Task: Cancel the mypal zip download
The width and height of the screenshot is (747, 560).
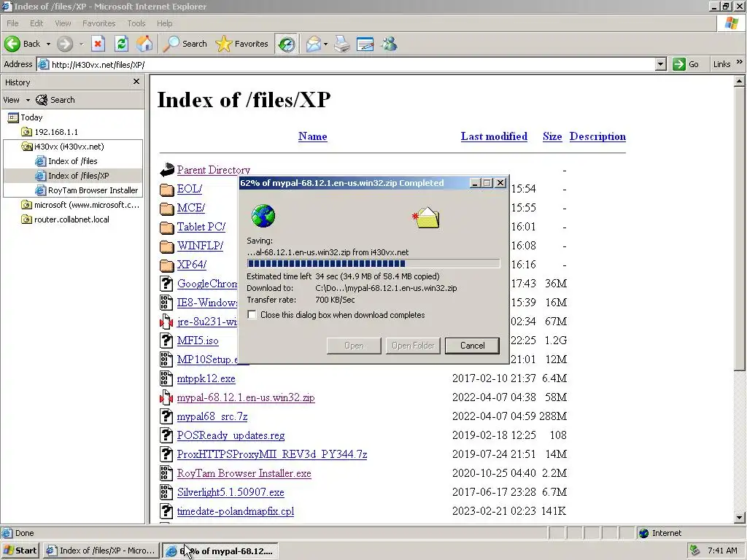Action: [x=472, y=346]
